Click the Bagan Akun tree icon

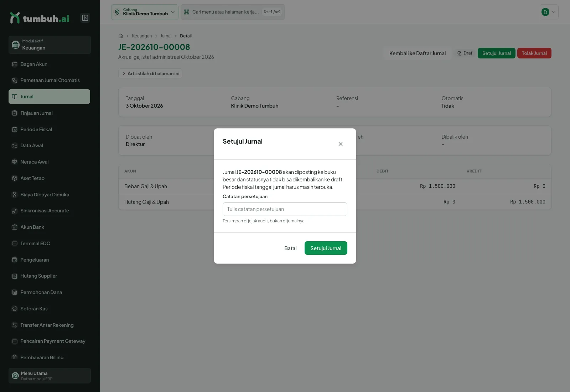click(x=15, y=64)
